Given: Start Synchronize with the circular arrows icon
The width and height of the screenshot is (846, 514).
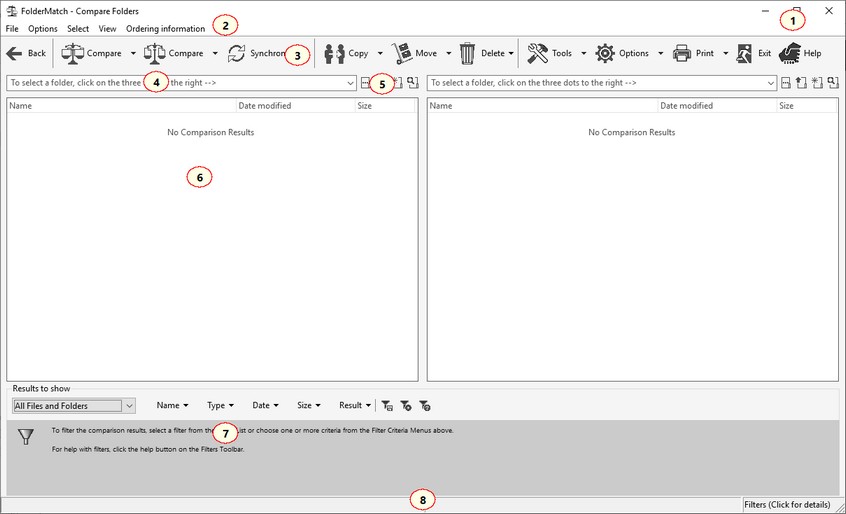Looking at the screenshot, I should [x=236, y=53].
